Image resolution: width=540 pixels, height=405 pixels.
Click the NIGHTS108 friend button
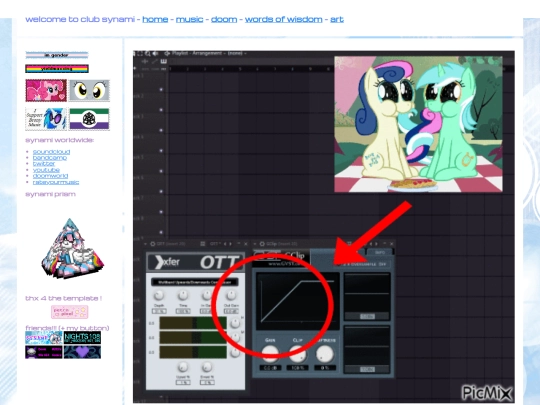tap(82, 338)
